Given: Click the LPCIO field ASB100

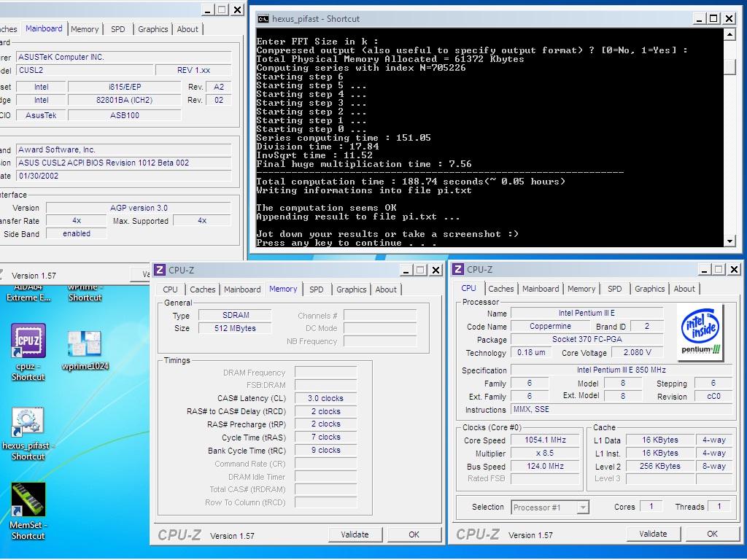Looking at the screenshot, I should click(x=124, y=114).
